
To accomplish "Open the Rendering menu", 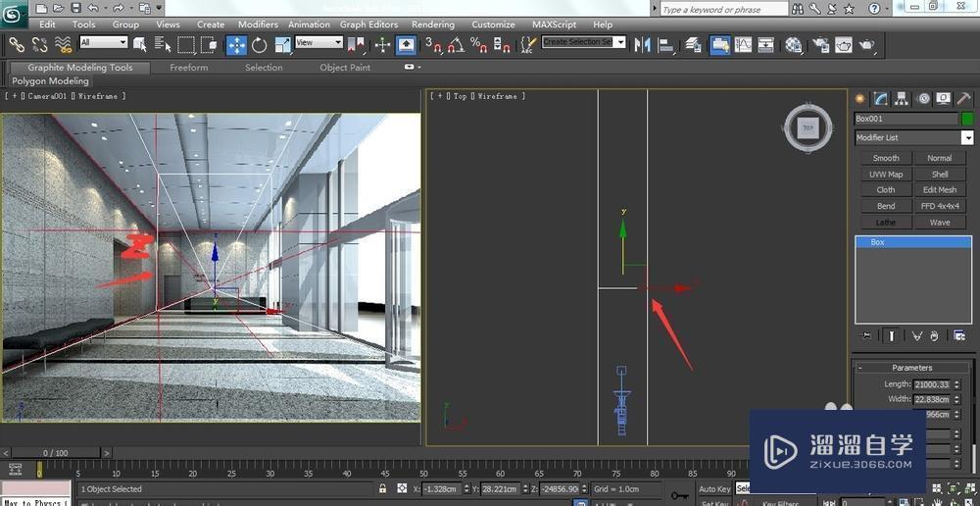I will pos(433,25).
